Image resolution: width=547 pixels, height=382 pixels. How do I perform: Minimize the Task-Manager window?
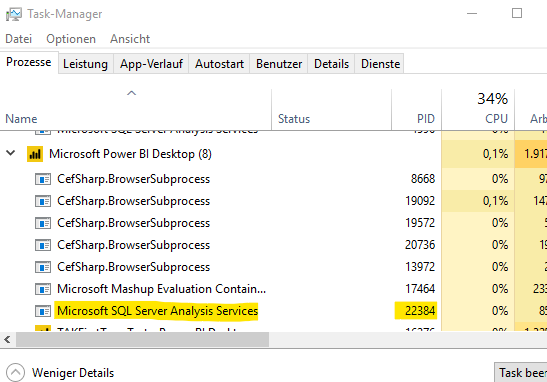[x=472, y=14]
